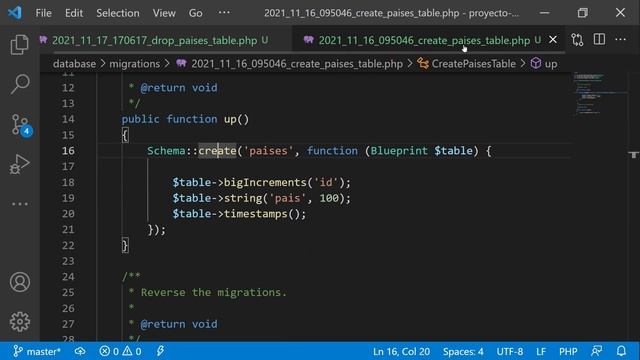Click the lightning bolt status icon

tap(160, 351)
